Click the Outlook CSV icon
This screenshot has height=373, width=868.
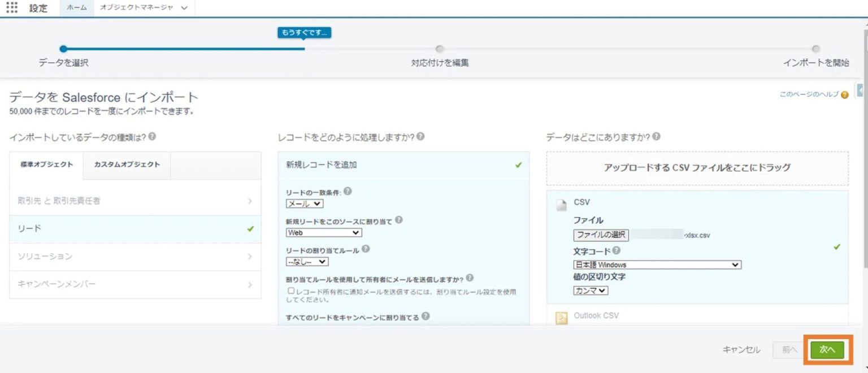click(x=561, y=318)
